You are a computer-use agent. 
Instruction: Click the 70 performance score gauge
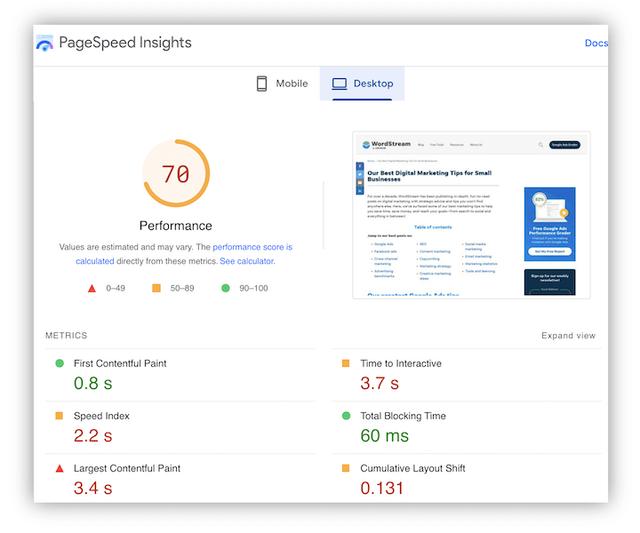coord(176,173)
